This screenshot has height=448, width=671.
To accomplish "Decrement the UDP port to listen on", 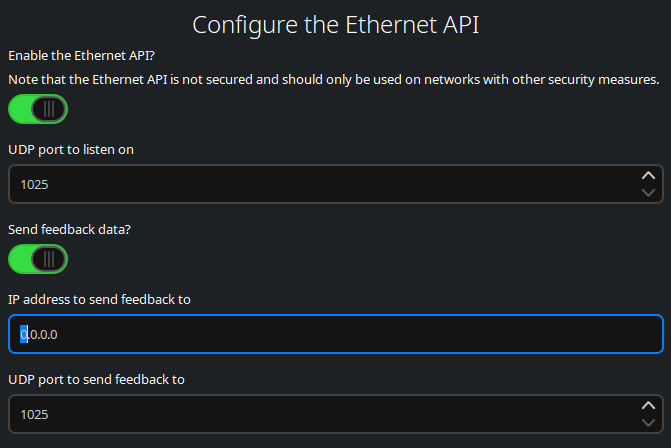I will tap(648, 192).
